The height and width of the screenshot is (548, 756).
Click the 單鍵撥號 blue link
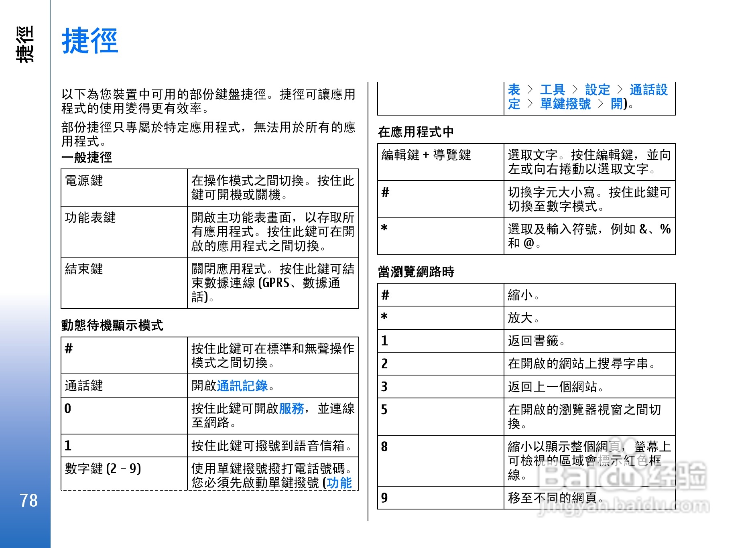pyautogui.click(x=565, y=104)
